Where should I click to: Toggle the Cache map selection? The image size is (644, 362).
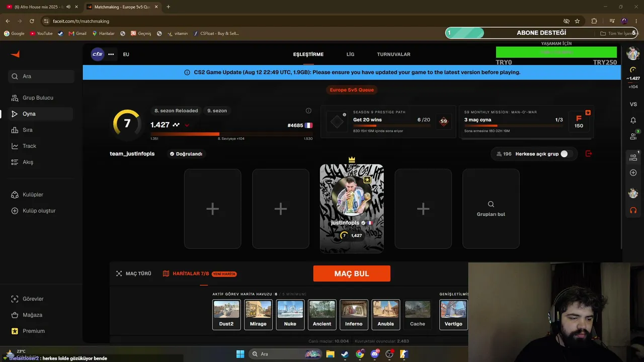coord(418,315)
